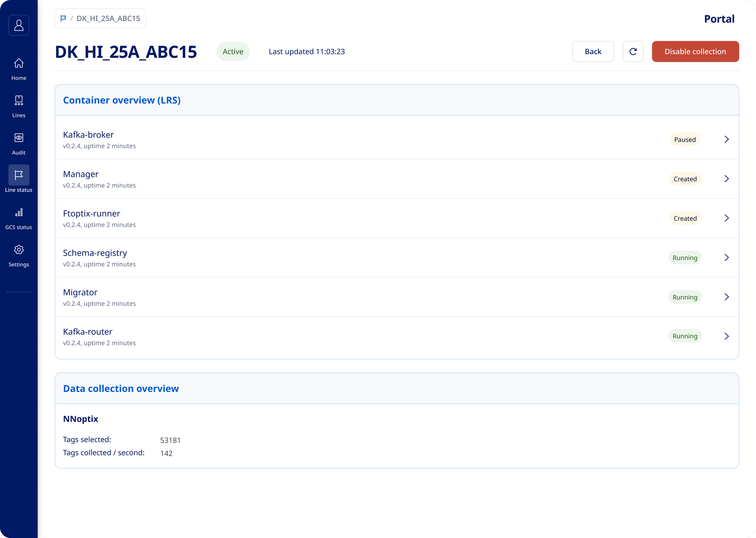This screenshot has height=538, width=756.
Task: Click DK_HI_25A_ABC15 breadcrumb text
Action: click(108, 18)
